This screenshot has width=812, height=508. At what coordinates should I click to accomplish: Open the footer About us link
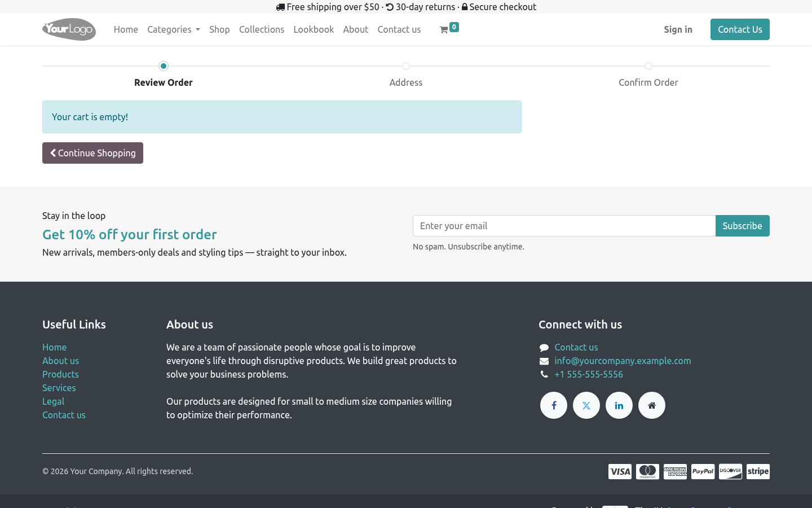click(x=60, y=361)
